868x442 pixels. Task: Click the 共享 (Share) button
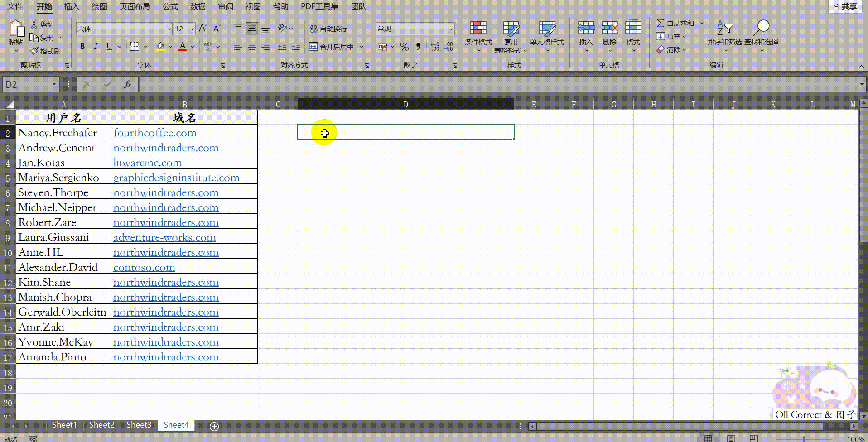pos(845,6)
